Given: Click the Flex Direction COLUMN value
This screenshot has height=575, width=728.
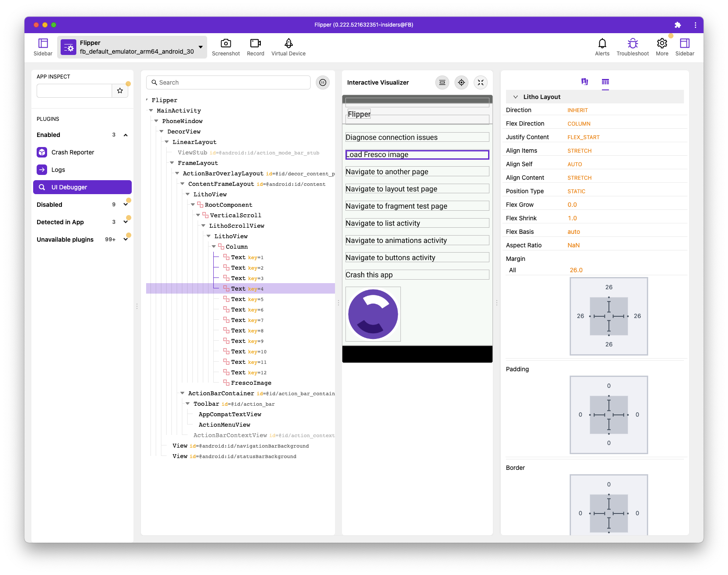Looking at the screenshot, I should coord(579,124).
